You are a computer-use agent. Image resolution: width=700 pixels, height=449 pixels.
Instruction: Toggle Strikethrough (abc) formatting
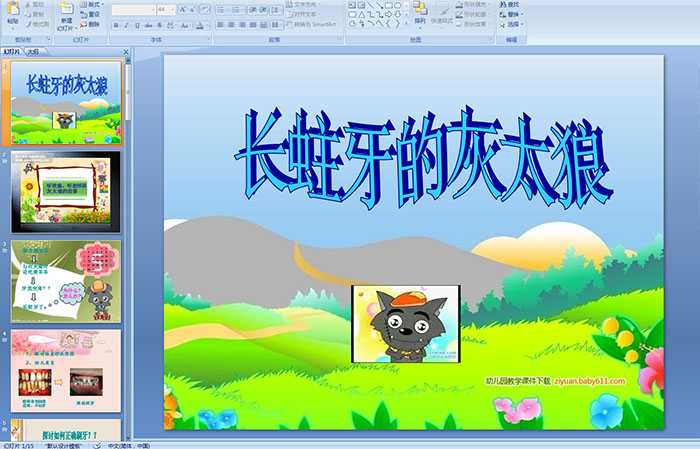pos(149,25)
